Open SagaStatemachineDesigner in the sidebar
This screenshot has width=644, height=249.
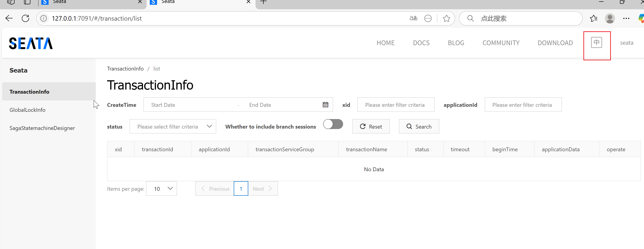pos(49,128)
